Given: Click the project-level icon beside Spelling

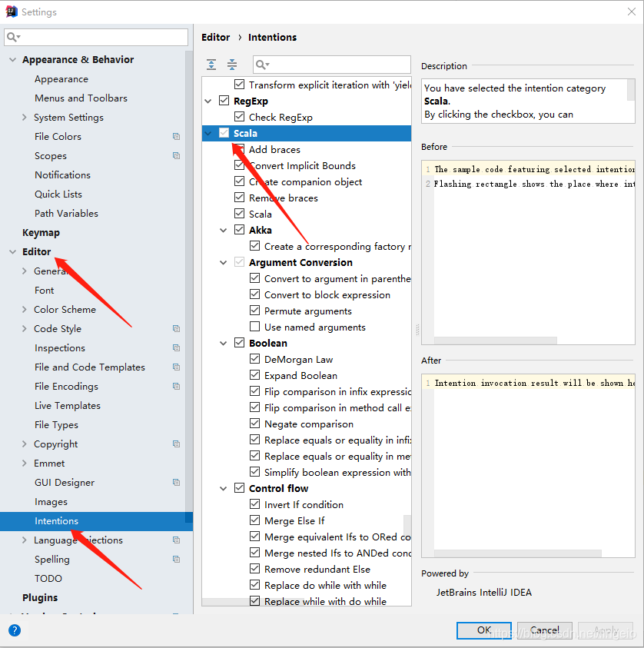Looking at the screenshot, I should pos(177,559).
